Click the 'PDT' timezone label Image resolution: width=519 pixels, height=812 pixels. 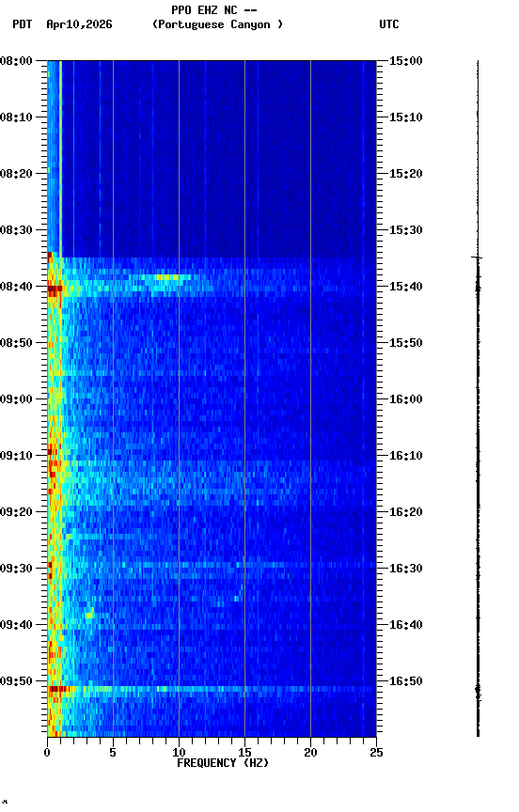pos(23,24)
